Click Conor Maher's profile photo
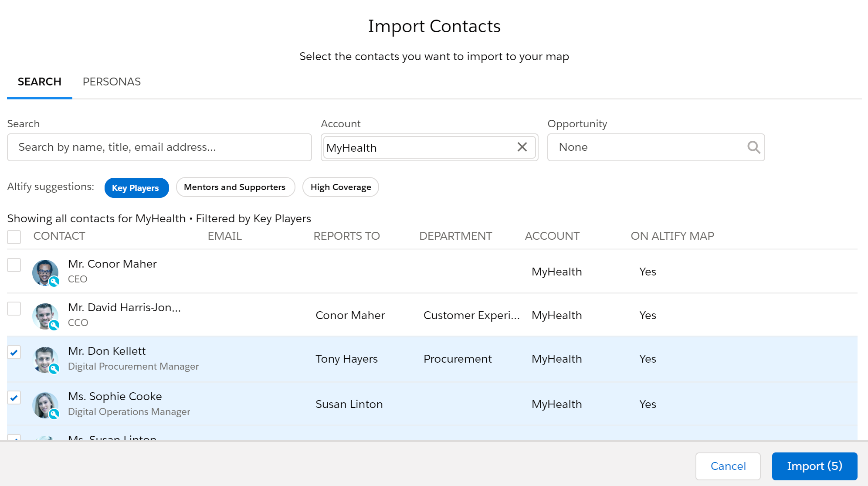Viewport: 868px width, 486px height. [x=45, y=272]
